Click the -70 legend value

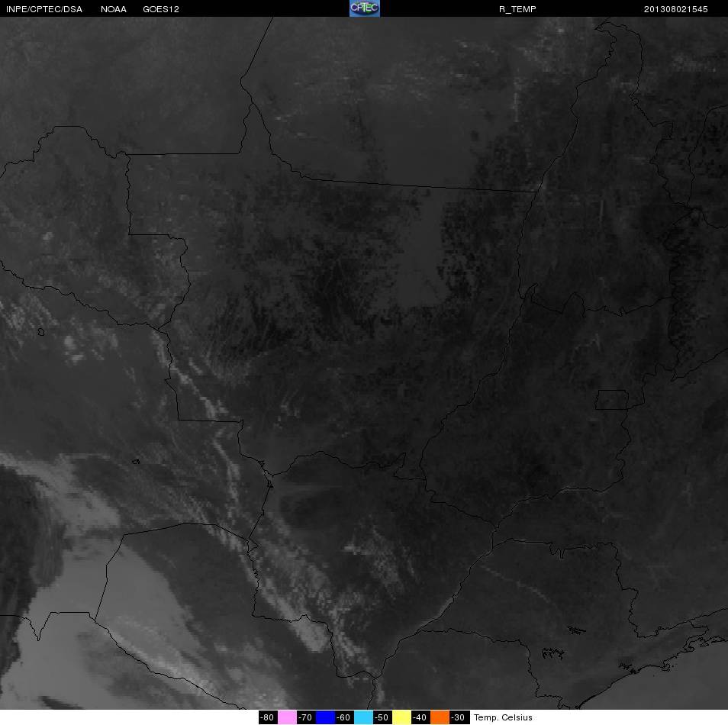click(305, 717)
